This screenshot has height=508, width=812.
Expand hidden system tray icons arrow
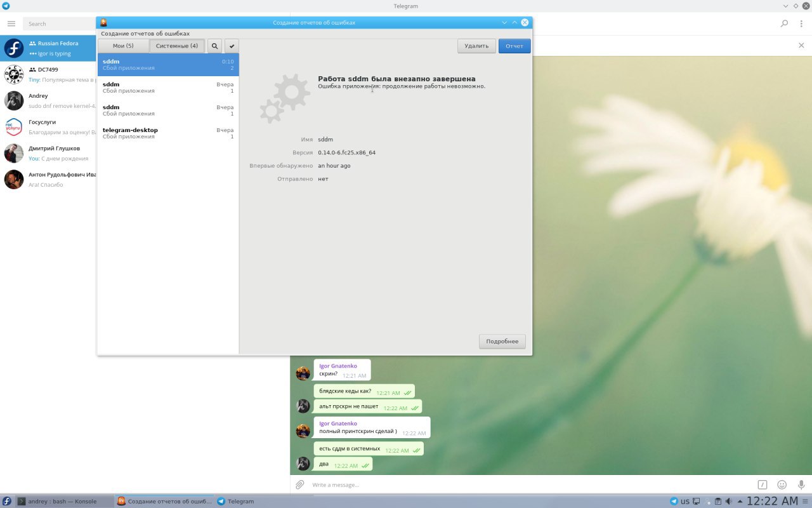[740, 501]
